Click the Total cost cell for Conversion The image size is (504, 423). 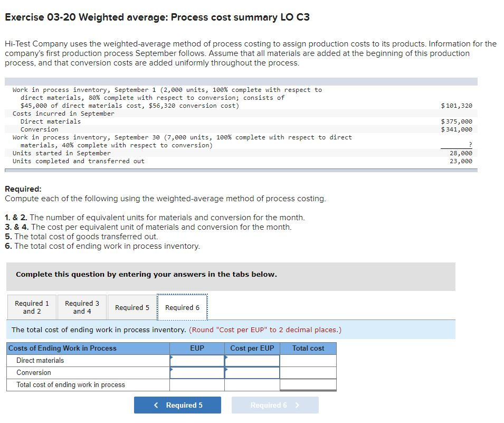coord(308,373)
